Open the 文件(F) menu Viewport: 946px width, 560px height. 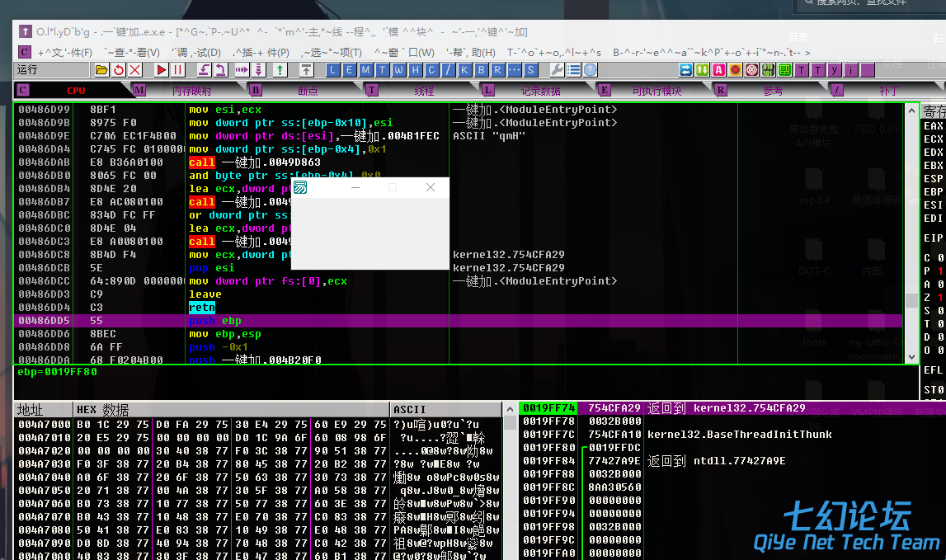coord(65,53)
